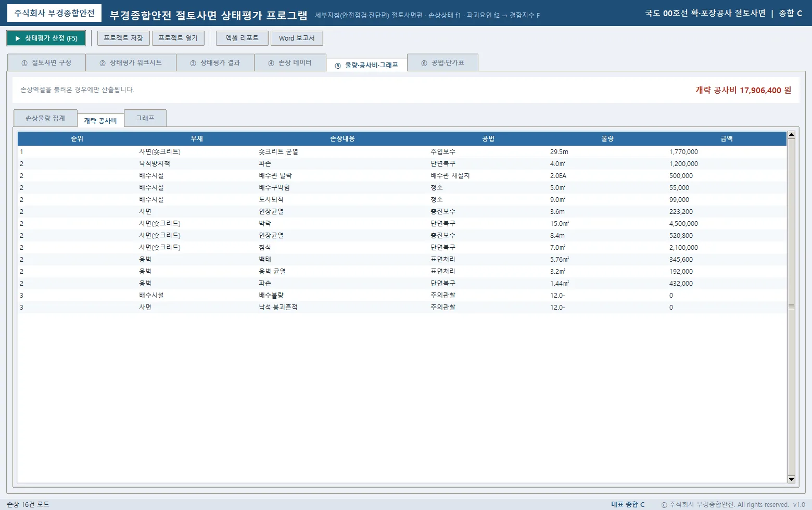Click scrollbar down arrow of table

pyautogui.click(x=791, y=479)
